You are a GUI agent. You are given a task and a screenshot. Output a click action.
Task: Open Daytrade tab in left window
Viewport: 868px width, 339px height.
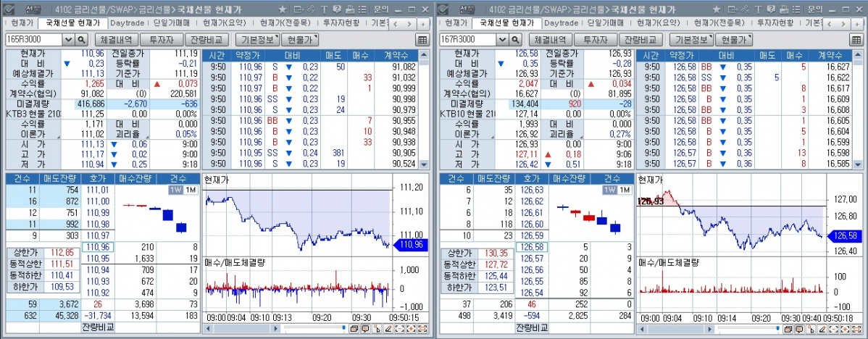pyautogui.click(x=127, y=23)
